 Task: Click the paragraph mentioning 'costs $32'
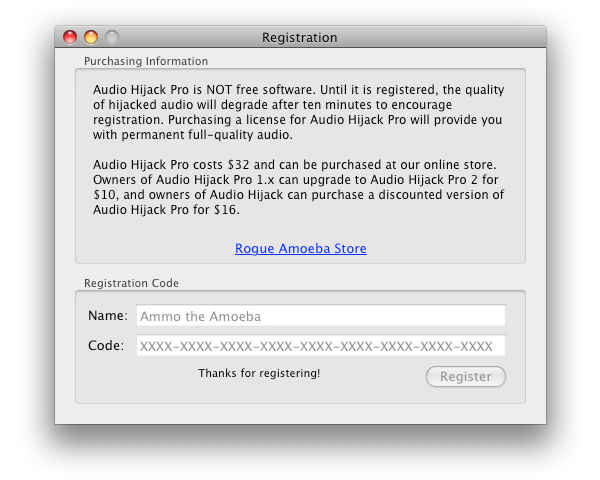(298, 187)
